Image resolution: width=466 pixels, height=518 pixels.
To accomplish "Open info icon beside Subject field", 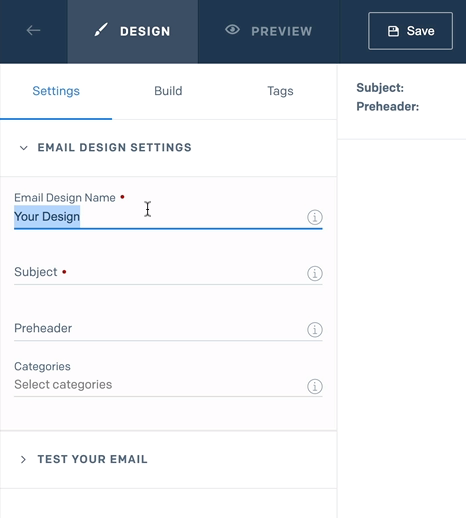I will pyautogui.click(x=315, y=274).
